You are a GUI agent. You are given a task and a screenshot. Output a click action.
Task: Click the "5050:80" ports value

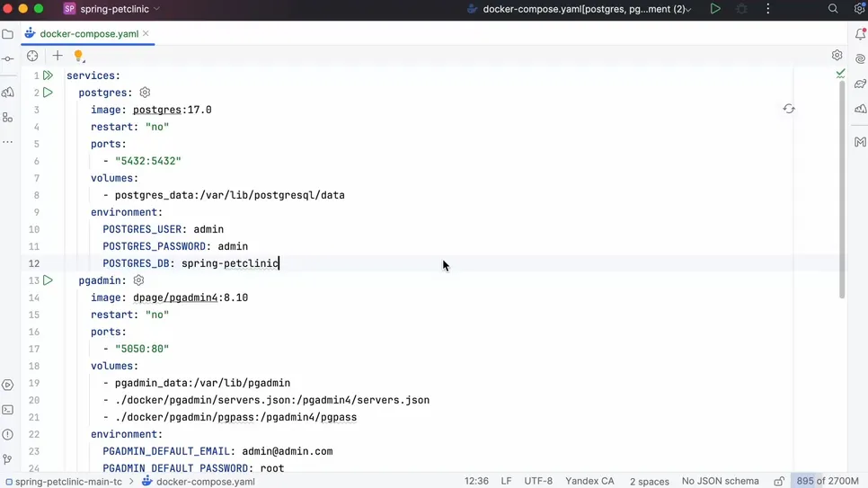coord(142,349)
